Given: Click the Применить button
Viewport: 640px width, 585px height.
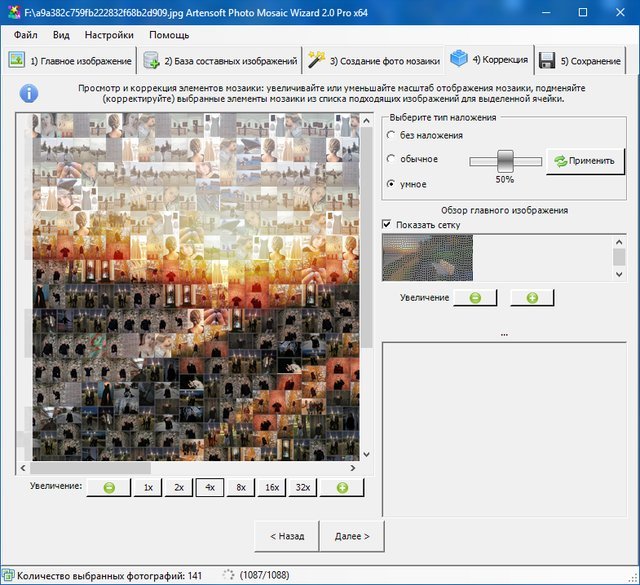Looking at the screenshot, I should [x=585, y=161].
